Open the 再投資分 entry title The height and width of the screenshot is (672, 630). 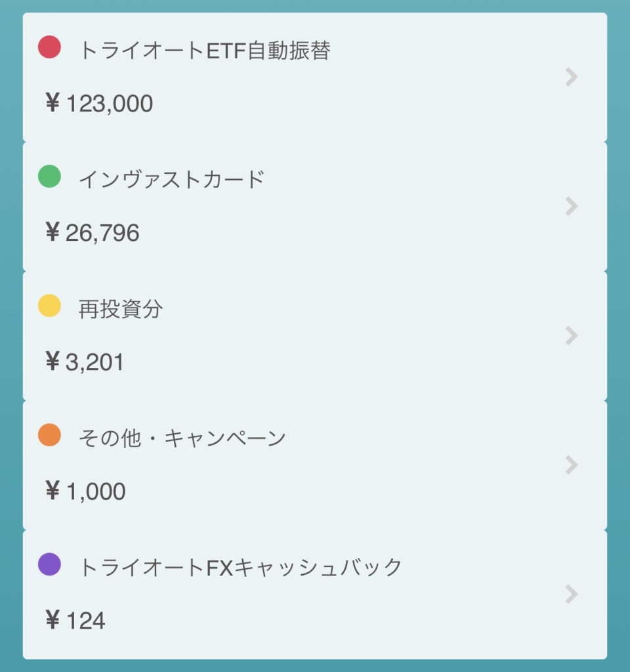click(121, 309)
